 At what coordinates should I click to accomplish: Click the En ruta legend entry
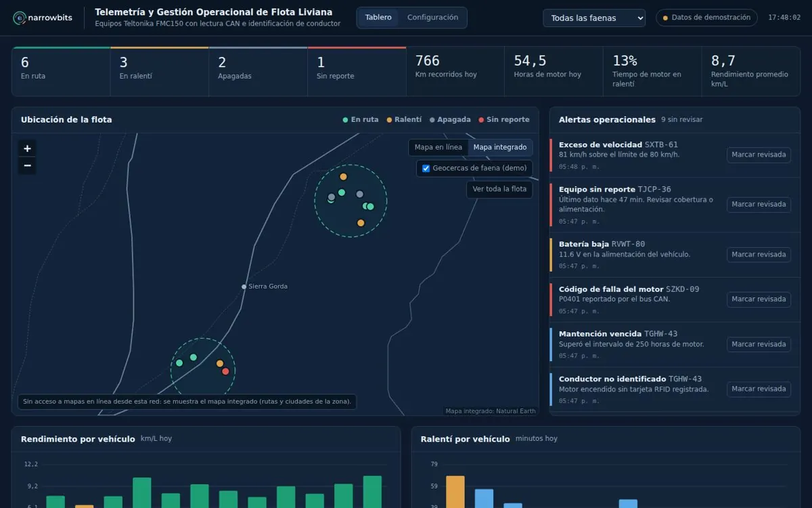coord(361,120)
